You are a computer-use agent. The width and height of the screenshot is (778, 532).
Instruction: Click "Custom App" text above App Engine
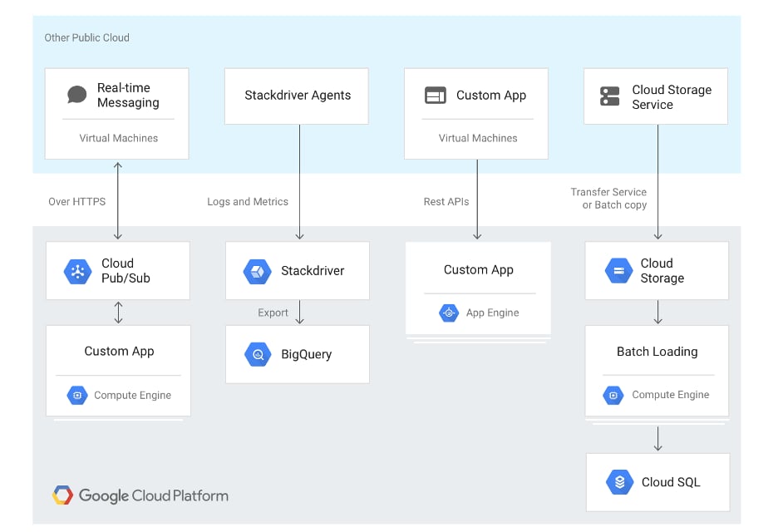[478, 270]
